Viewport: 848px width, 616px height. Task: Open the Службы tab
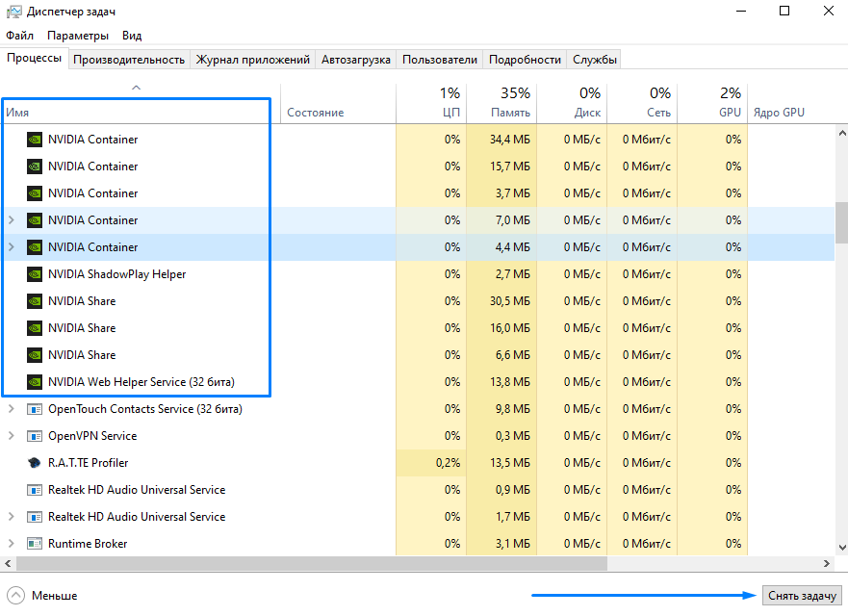(x=595, y=60)
